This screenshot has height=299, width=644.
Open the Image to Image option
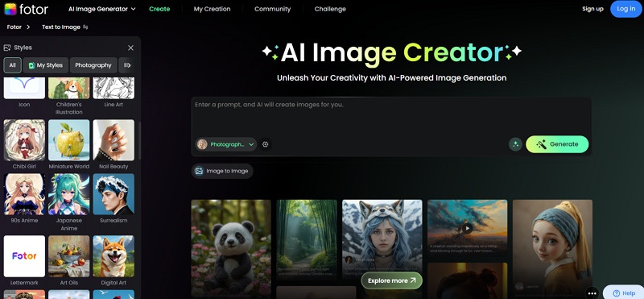[x=222, y=171]
